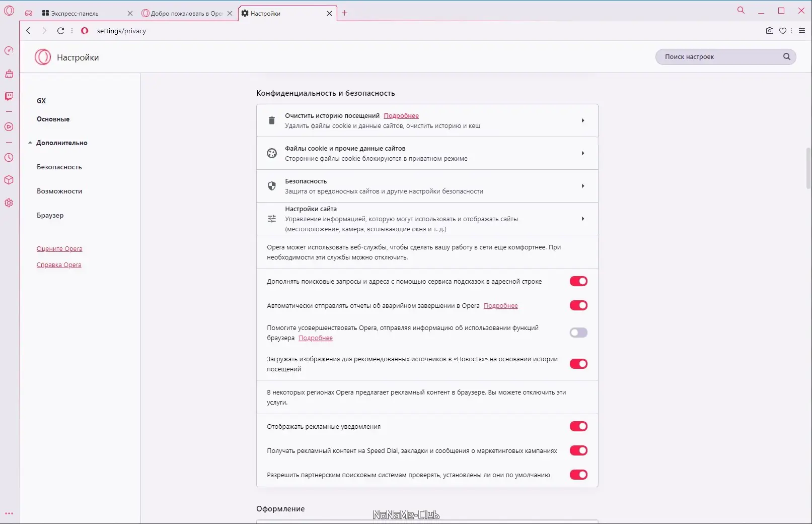Click the vertical page scrollbar thumb

point(808,169)
